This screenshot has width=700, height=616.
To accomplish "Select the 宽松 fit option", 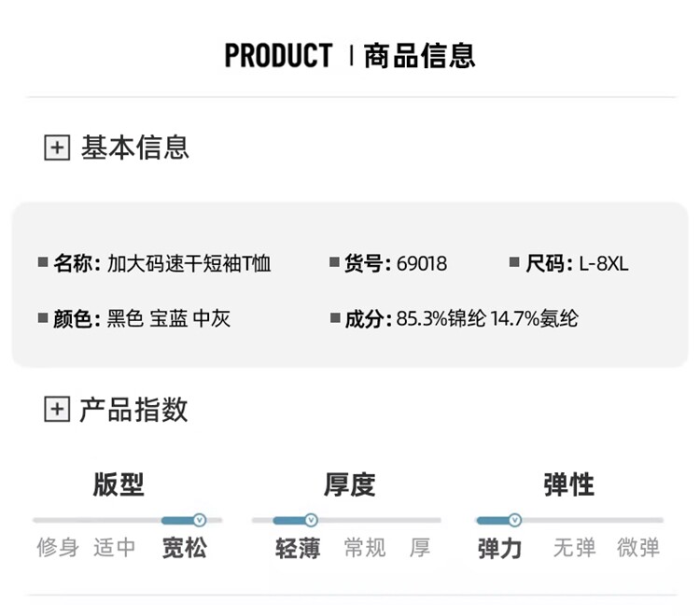I will (184, 548).
